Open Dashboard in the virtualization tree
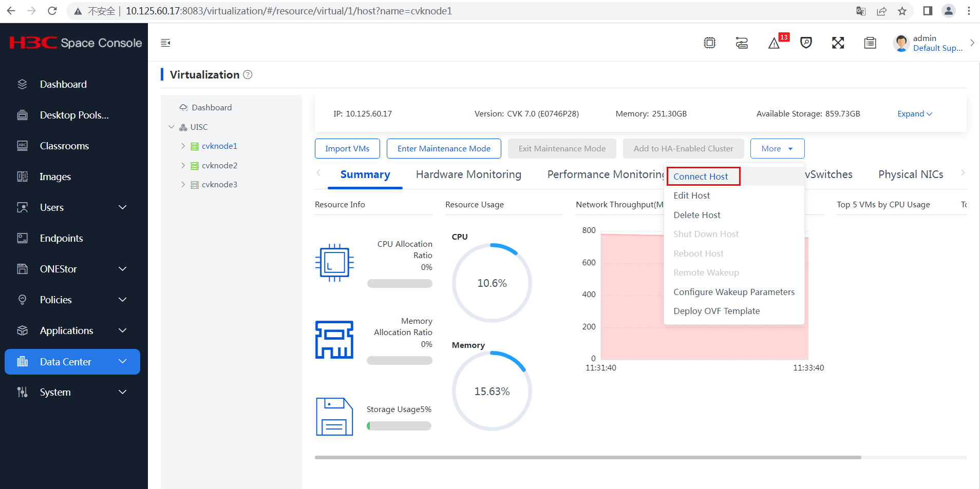The width and height of the screenshot is (980, 489). coord(211,107)
